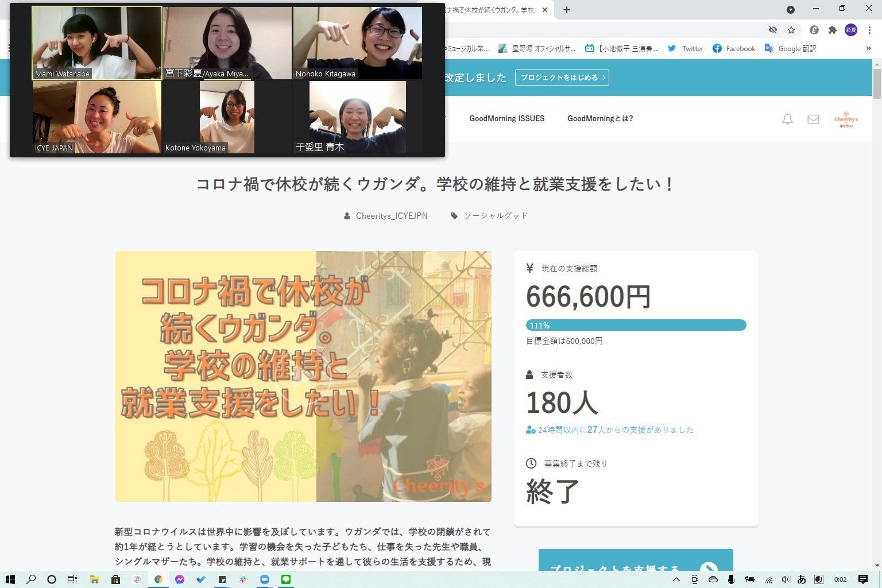Open the Cheerity's profile avatar
Screen dimensions: 882x588
(x=846, y=119)
